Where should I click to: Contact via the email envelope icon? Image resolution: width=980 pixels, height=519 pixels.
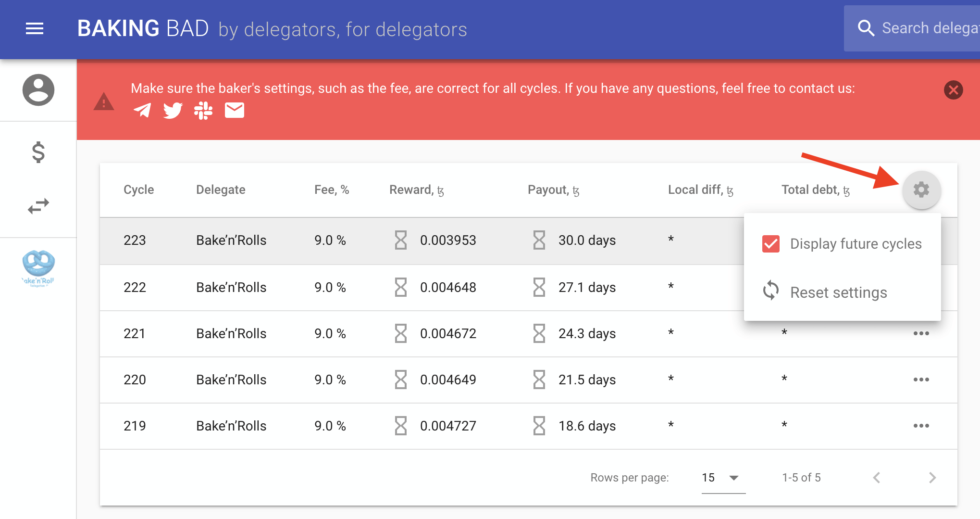235,110
